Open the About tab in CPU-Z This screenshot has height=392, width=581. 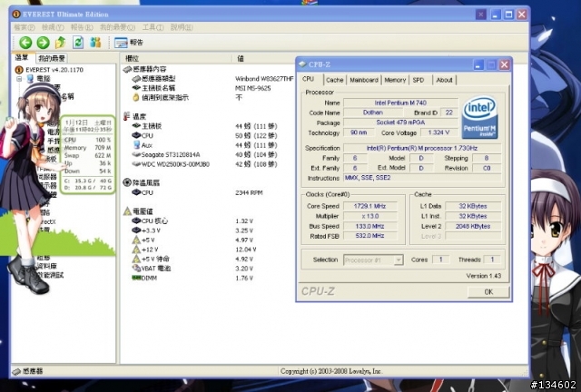coord(444,80)
